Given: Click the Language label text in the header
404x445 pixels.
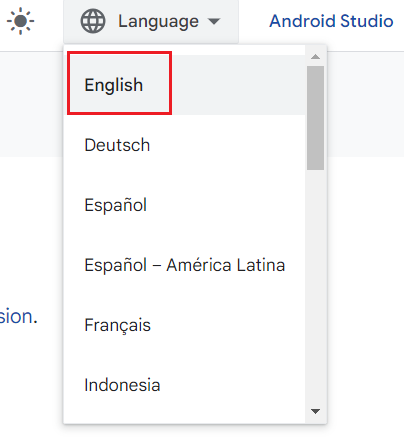Looking at the screenshot, I should (x=158, y=22).
